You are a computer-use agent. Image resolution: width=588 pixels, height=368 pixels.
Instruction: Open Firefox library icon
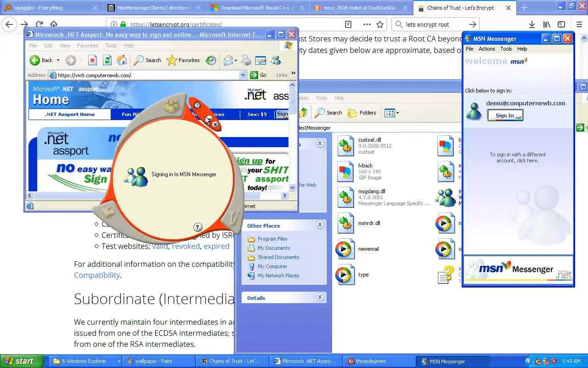[x=547, y=24]
